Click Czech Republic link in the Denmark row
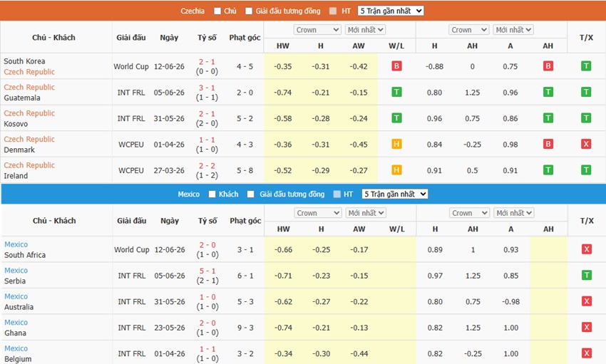606x364 pixels. click(29, 139)
